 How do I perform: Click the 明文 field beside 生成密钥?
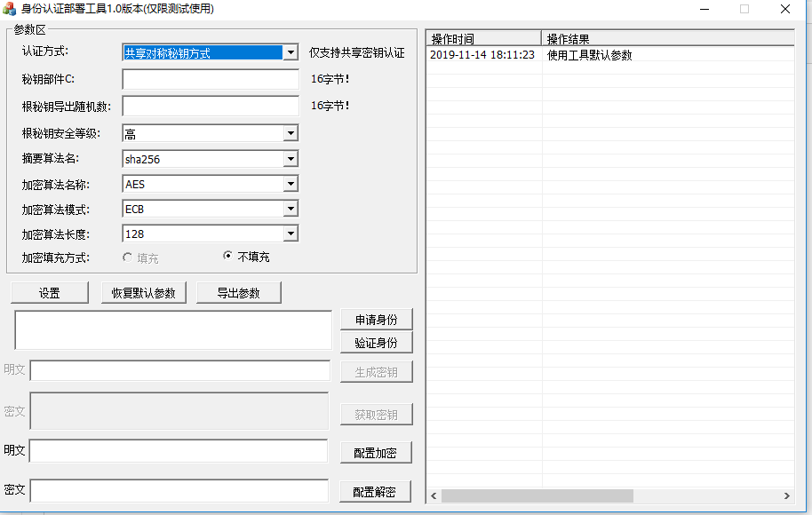pos(180,370)
